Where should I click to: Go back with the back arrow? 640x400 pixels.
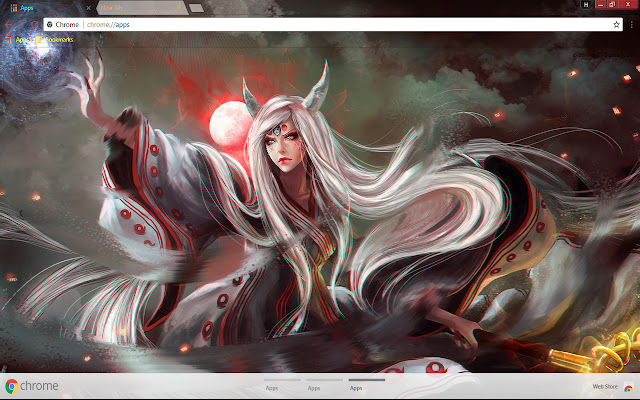click(x=9, y=24)
